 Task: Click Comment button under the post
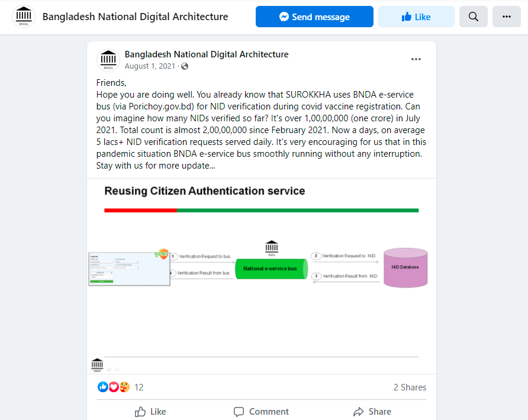pos(261,412)
